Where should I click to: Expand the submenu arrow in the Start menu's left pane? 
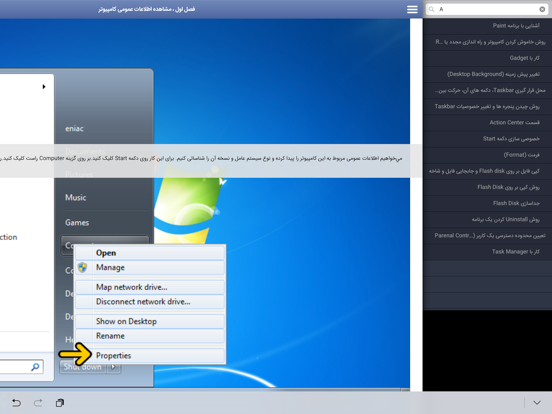coord(44,87)
